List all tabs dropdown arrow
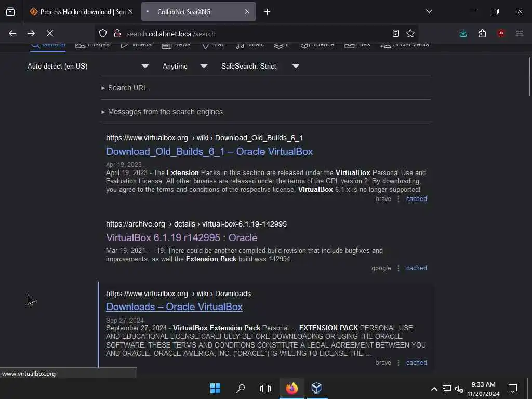Screen dimensions: 532x399 point(429,11)
